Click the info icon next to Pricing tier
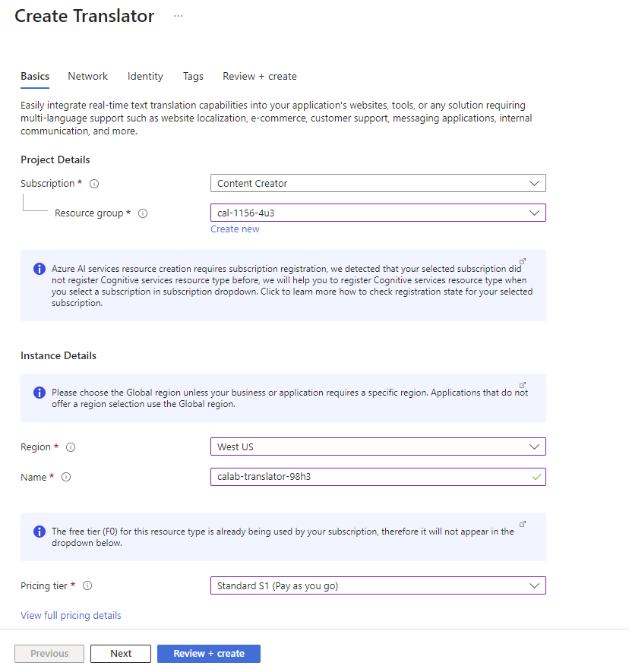 coord(87,585)
